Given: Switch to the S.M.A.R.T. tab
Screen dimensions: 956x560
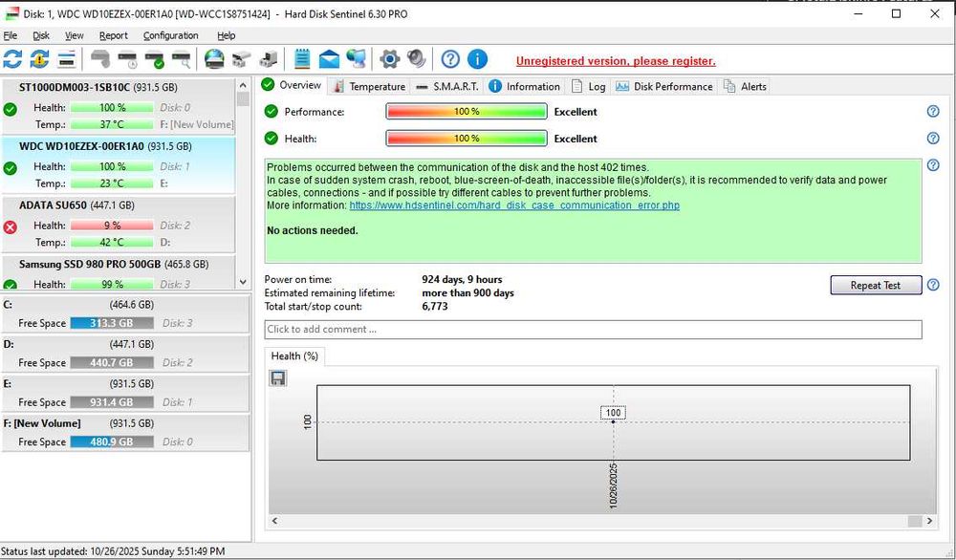Looking at the screenshot, I should (x=446, y=87).
